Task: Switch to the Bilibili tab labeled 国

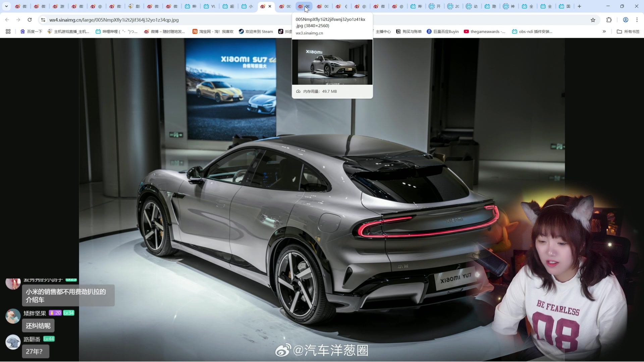Action: pyautogui.click(x=565, y=6)
